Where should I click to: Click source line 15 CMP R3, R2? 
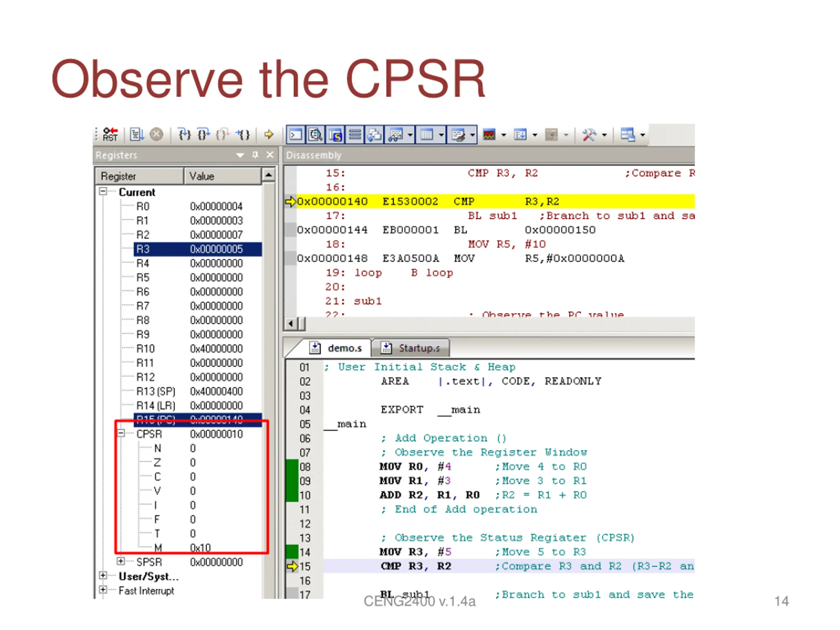[x=509, y=566]
